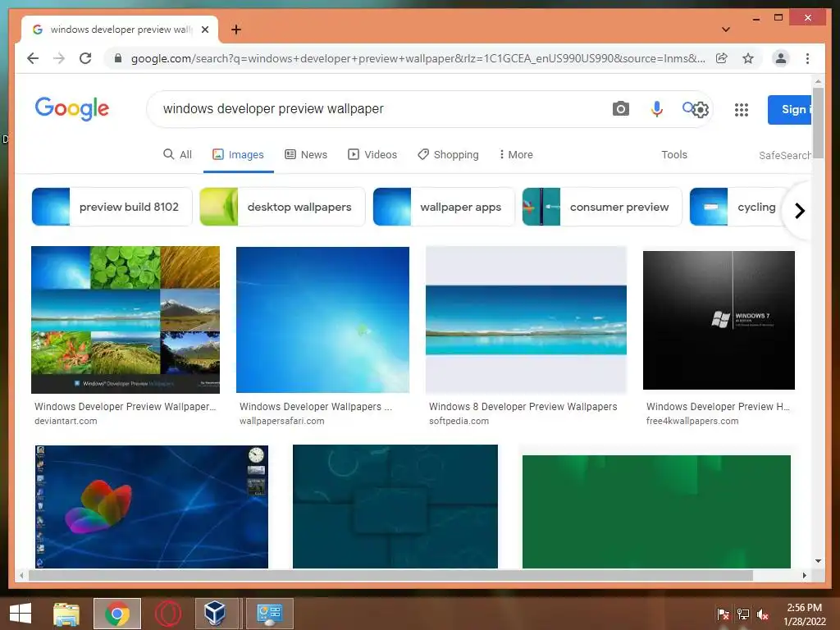
Task: Open the black Windows 7 wallpaper thumbnail
Action: tap(719, 320)
